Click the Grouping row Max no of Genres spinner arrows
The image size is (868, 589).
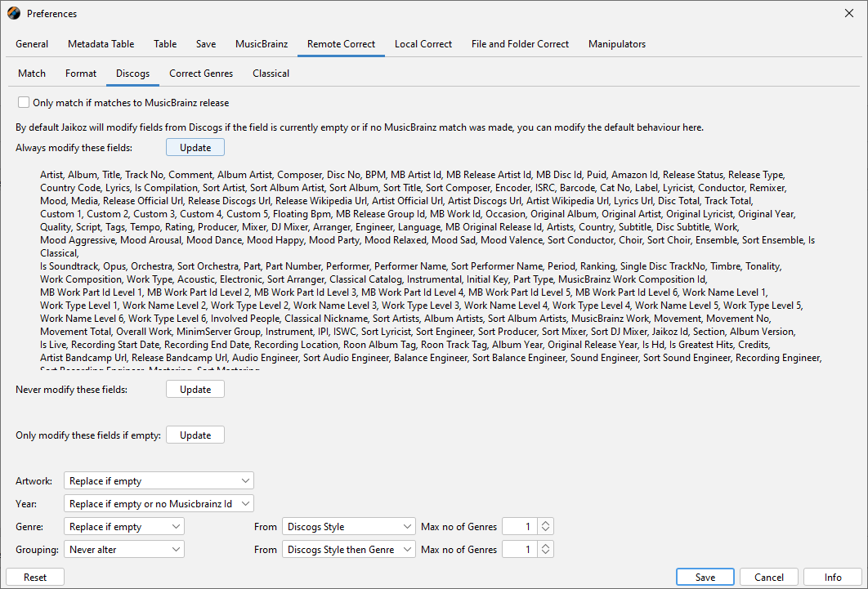[x=545, y=550]
